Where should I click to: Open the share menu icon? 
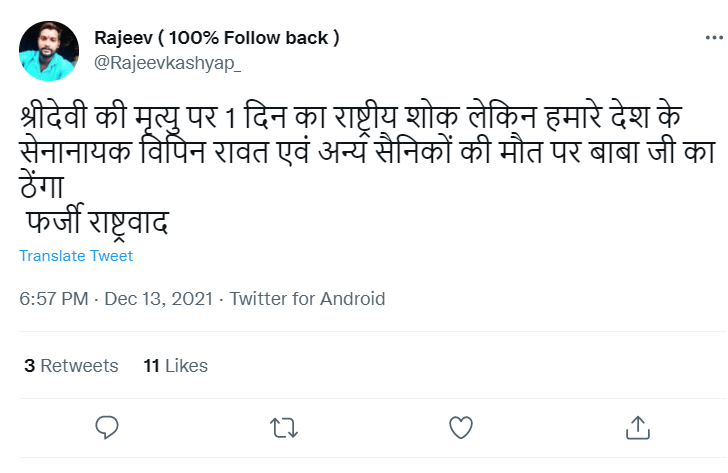click(x=636, y=428)
